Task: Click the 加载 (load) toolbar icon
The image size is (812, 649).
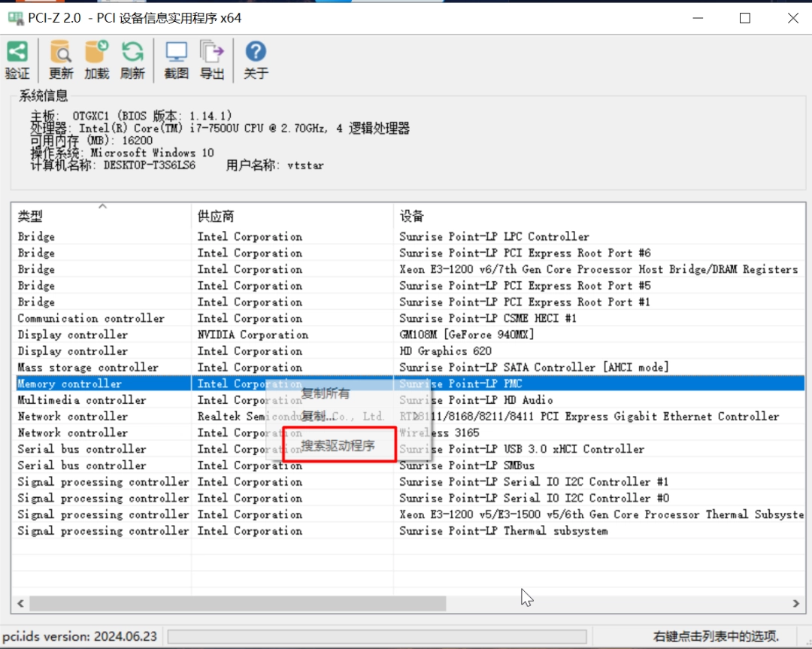Action: (97, 59)
